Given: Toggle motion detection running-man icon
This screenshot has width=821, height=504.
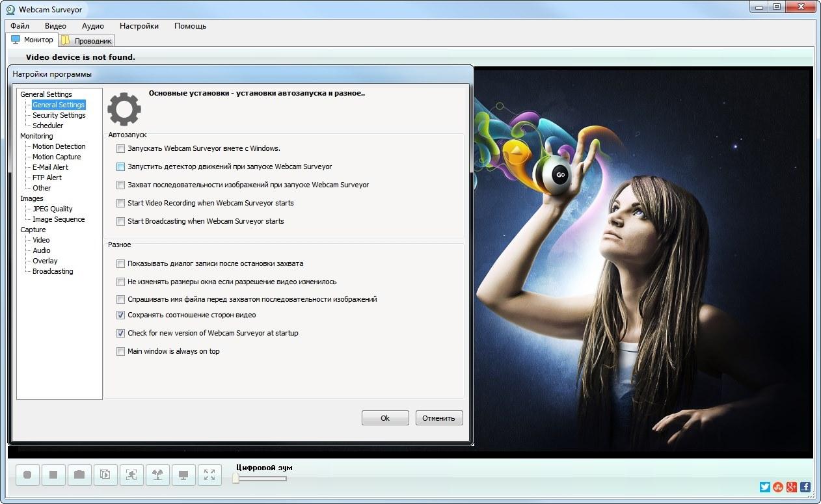Looking at the screenshot, I should click(131, 475).
